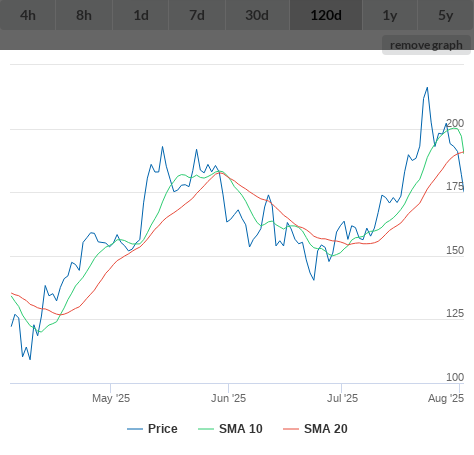This screenshot has width=474, height=455.
Task: Switch to the 8h time range
Action: (x=84, y=15)
